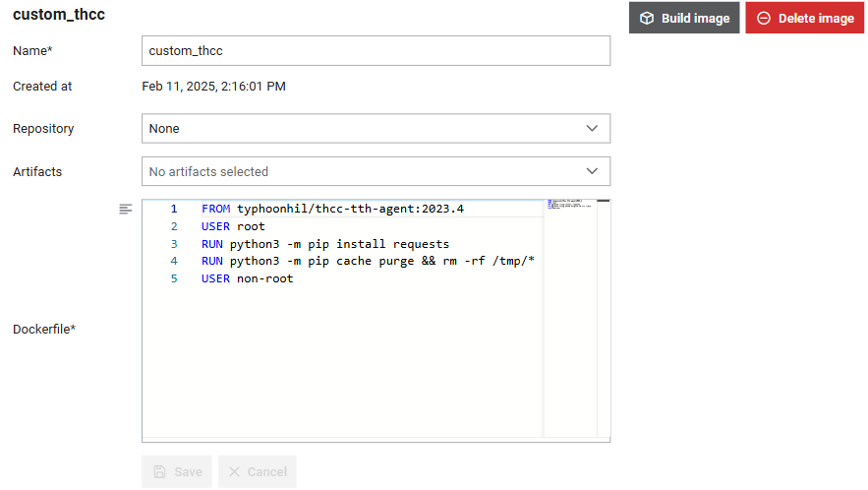Click the red Delete image button
The image size is (868, 490).
804,18
